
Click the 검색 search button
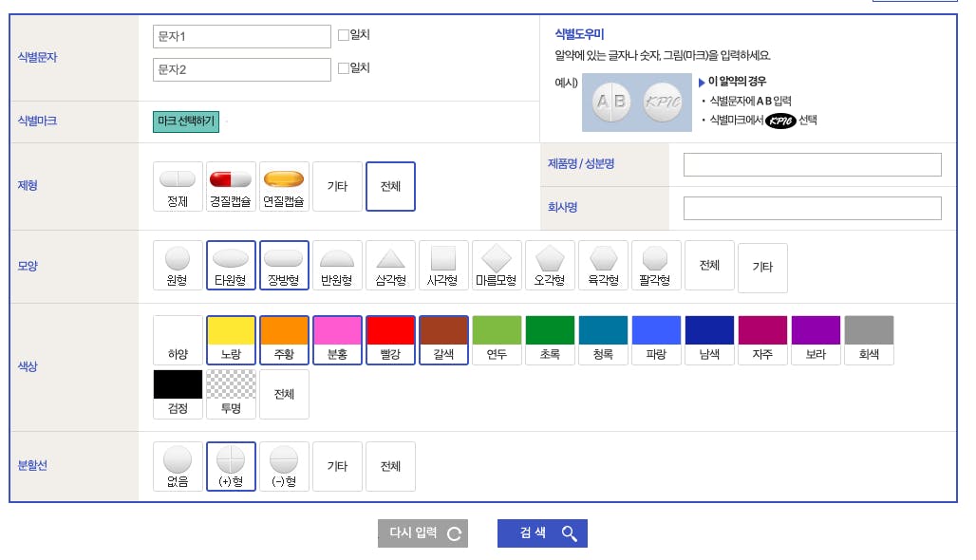[542, 533]
